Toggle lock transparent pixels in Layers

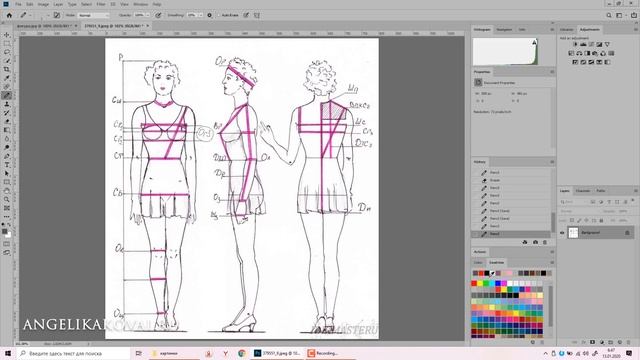tap(572, 220)
